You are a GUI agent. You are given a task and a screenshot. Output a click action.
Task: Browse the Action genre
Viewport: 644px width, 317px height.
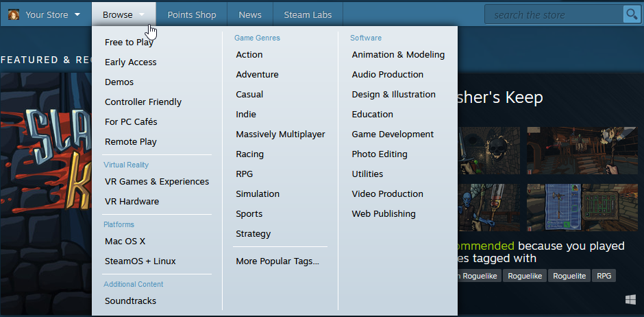click(x=249, y=55)
